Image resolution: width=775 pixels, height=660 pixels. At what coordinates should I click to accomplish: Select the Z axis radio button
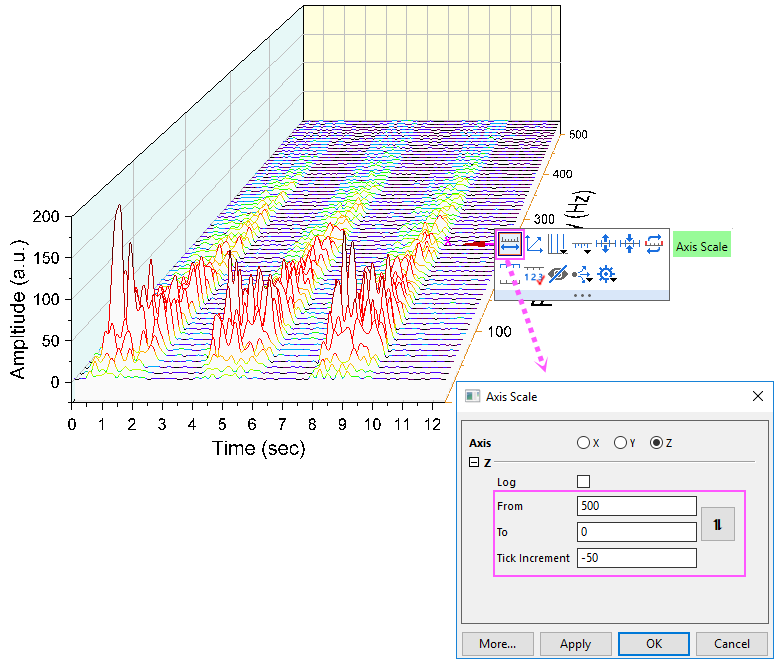[x=656, y=442]
